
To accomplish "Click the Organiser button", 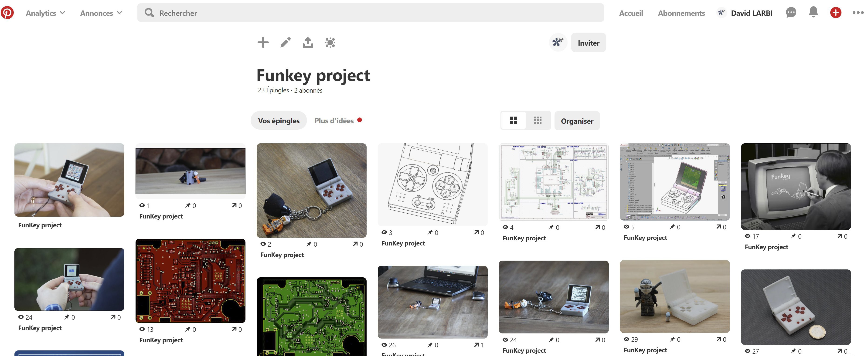I will [577, 121].
